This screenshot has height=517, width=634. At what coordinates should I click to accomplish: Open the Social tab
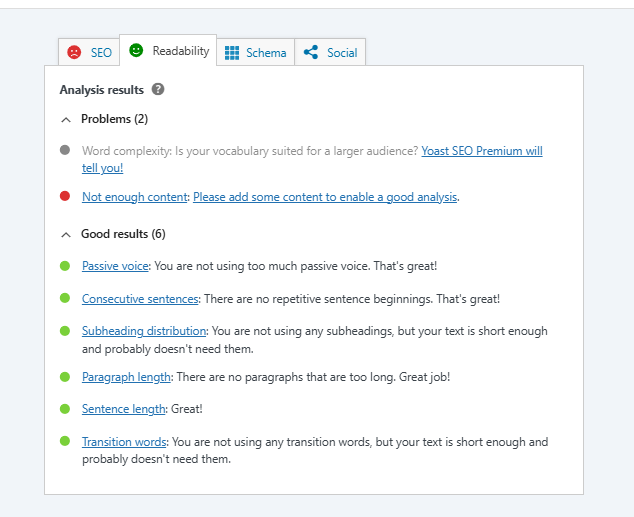click(x=341, y=53)
